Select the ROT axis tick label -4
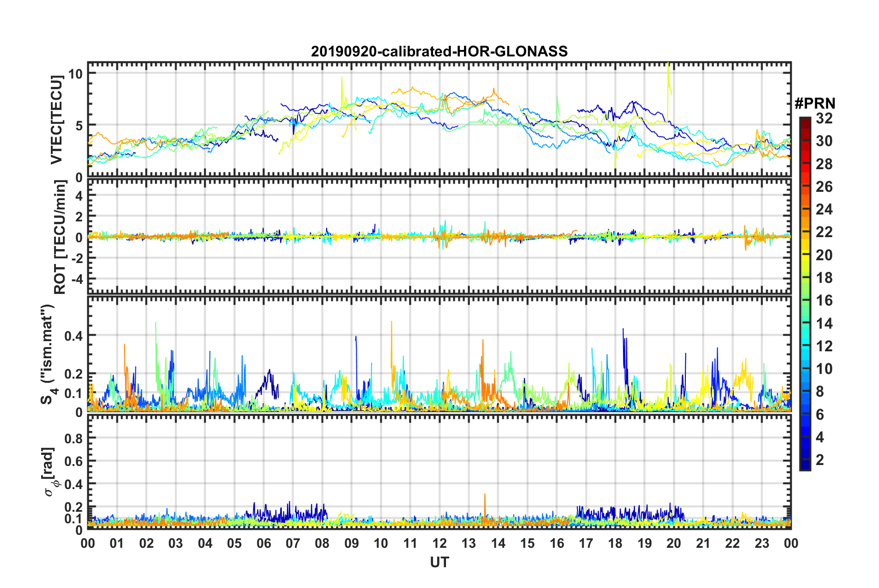 point(77,279)
